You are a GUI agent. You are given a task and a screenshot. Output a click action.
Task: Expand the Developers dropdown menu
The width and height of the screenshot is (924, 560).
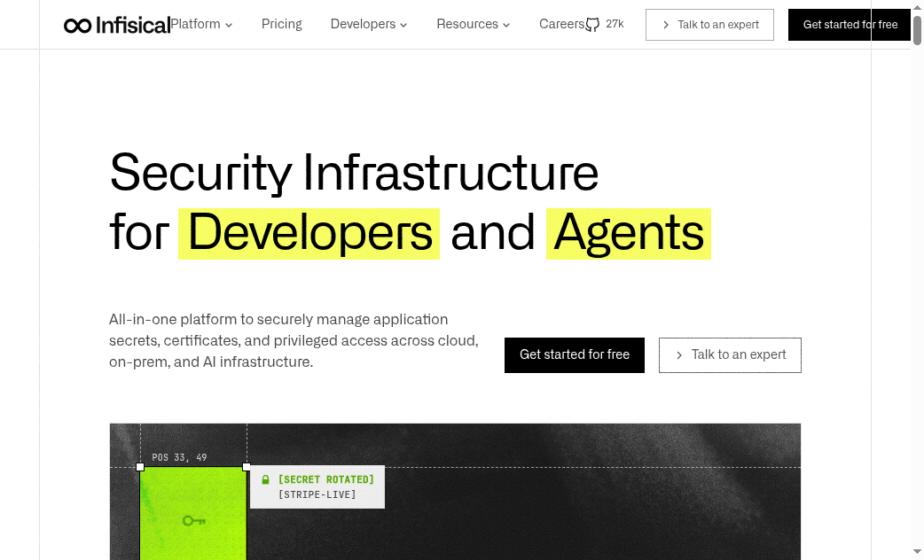point(369,24)
